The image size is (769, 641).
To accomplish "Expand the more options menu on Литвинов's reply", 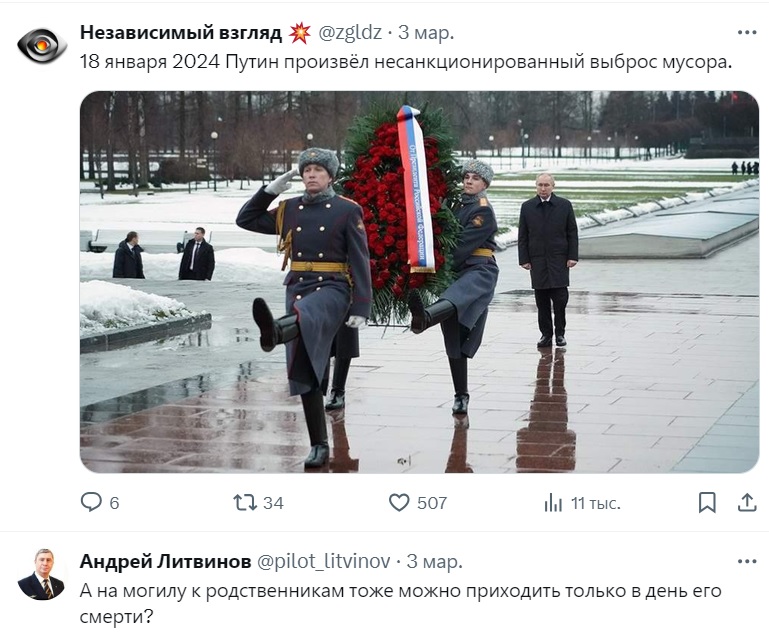I will (747, 561).
